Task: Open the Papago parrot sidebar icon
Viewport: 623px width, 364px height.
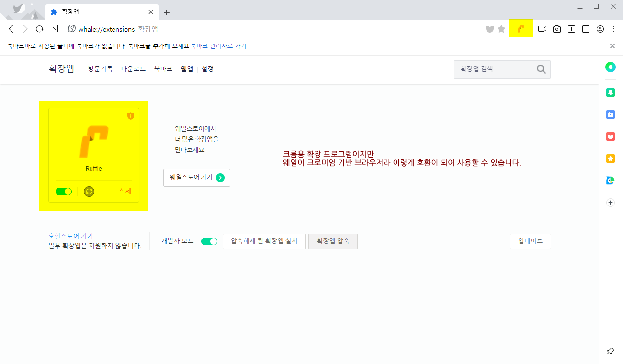Action: (610, 181)
